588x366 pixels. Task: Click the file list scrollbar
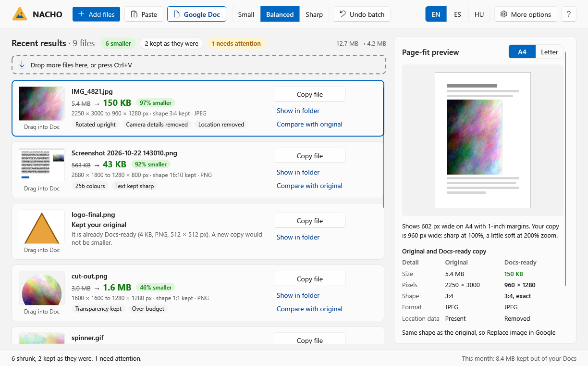point(383,147)
